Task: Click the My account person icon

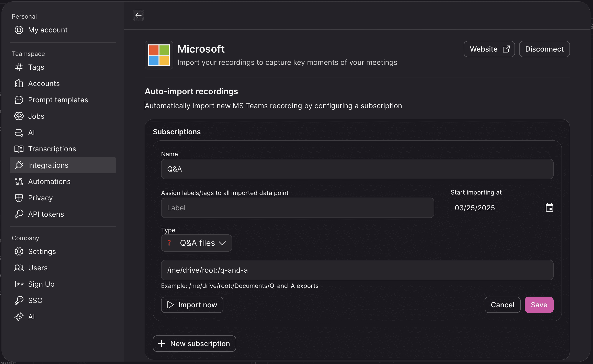Action: 19,30
